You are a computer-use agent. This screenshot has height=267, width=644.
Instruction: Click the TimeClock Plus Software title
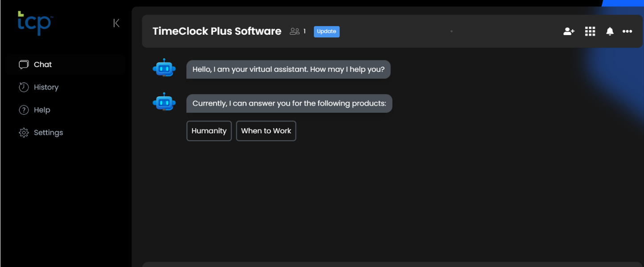coord(217,31)
